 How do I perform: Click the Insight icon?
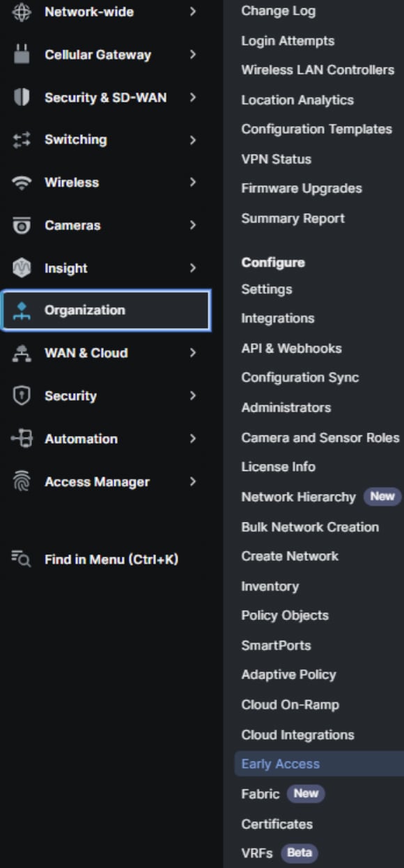point(22,268)
